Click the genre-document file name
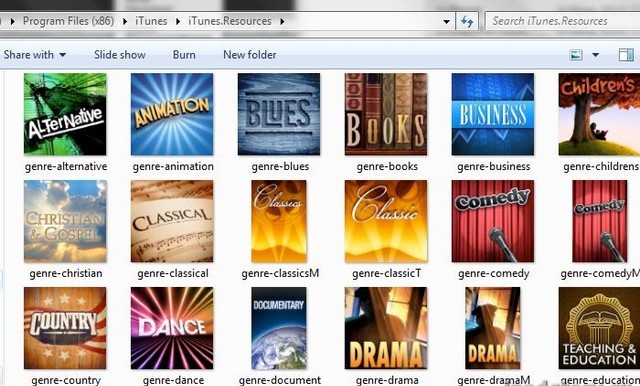 pyautogui.click(x=280, y=380)
